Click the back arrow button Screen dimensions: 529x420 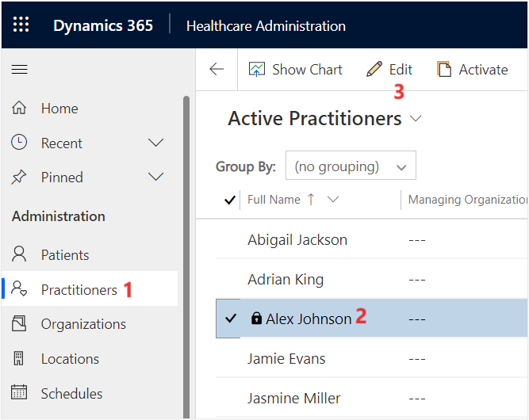[x=217, y=70]
